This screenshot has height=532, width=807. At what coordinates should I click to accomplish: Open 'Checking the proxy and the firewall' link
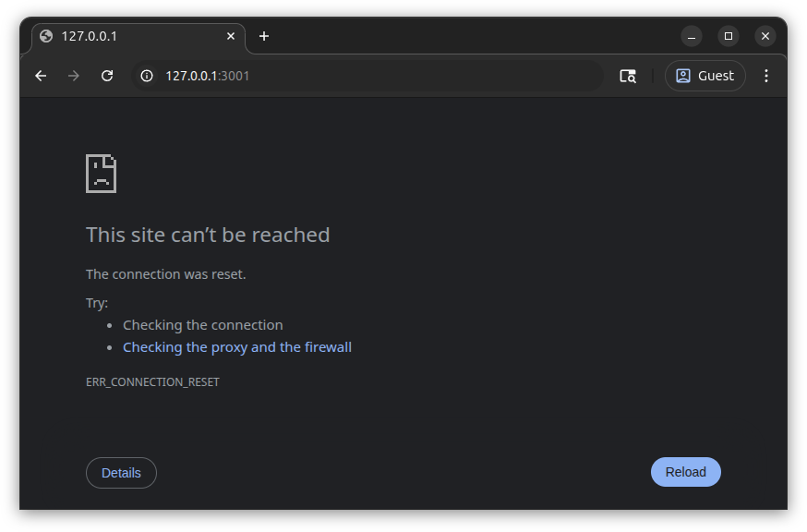pyautogui.click(x=237, y=346)
